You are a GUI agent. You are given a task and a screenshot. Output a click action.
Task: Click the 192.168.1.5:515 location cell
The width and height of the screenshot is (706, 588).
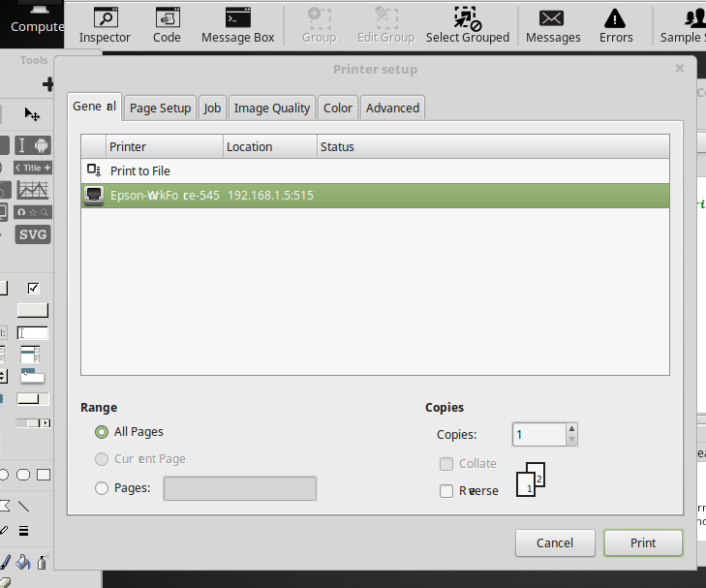(270, 196)
